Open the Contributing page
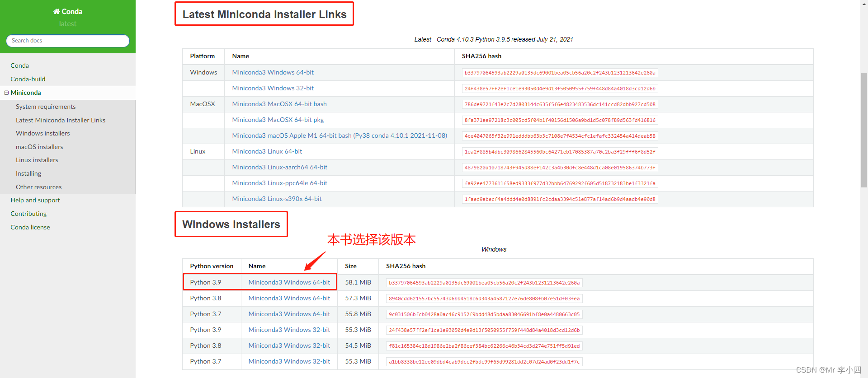 [28, 214]
